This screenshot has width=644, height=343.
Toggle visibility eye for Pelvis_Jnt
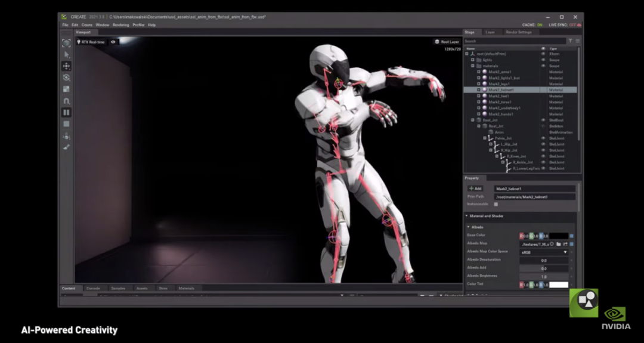click(x=543, y=138)
